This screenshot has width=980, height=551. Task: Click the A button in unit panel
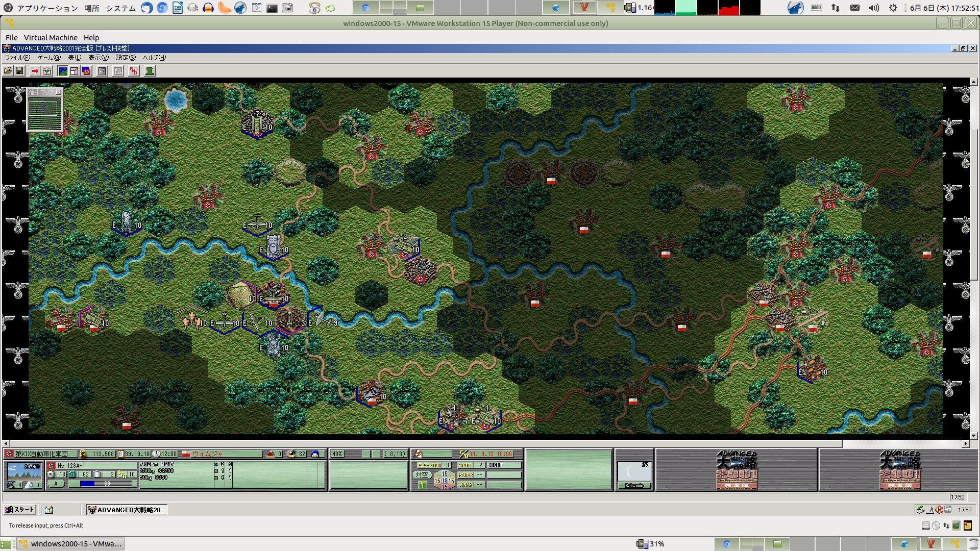point(56,484)
